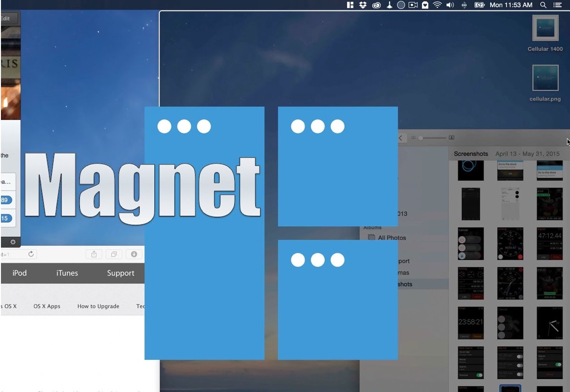Click large thumbnail size icon in Photos
570x392 pixels.
[451, 138]
